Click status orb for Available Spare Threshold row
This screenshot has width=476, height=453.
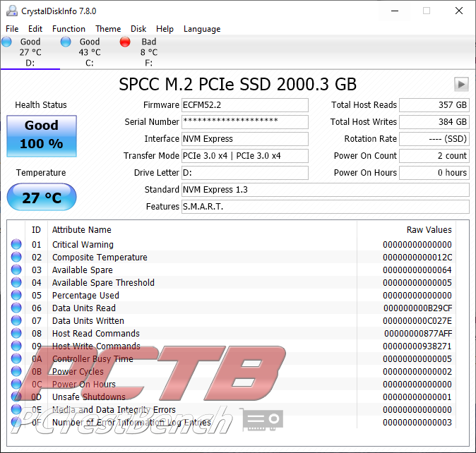[16, 282]
